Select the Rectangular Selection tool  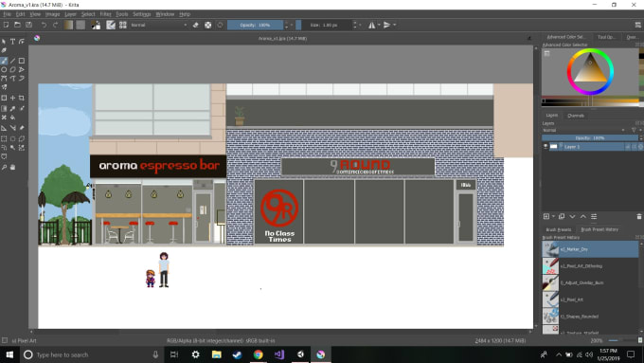pos(4,138)
